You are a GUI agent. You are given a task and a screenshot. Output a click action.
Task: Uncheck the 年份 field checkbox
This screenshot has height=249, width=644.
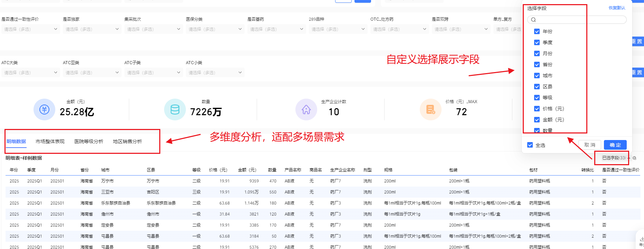click(x=537, y=31)
